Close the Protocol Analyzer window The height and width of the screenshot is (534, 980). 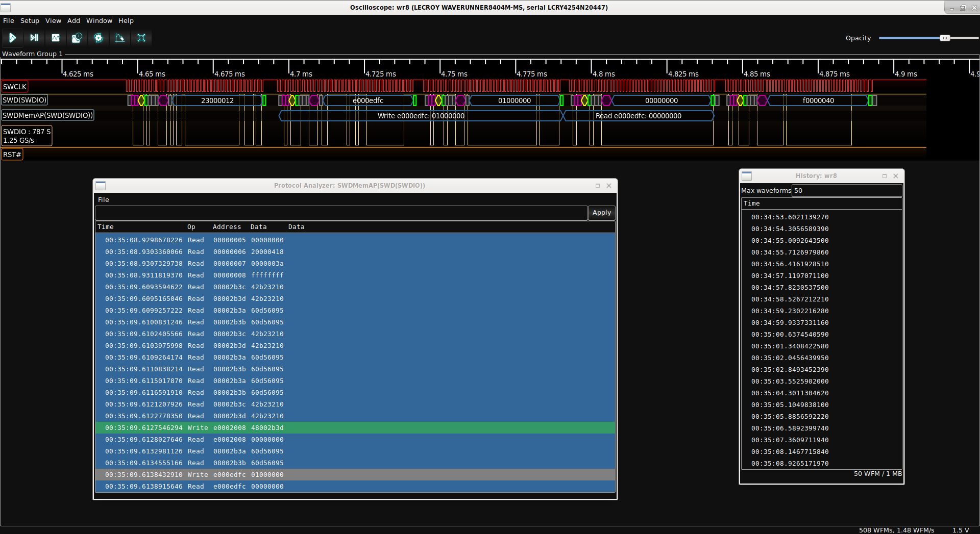(x=609, y=186)
